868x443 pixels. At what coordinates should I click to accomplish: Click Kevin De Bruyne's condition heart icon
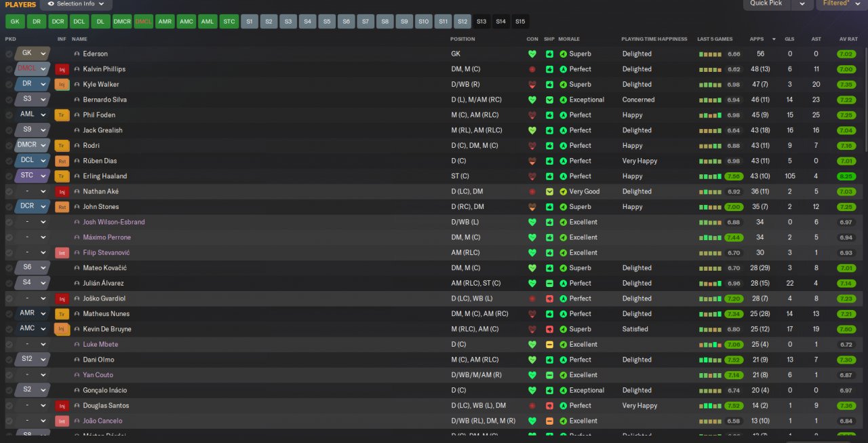point(532,329)
